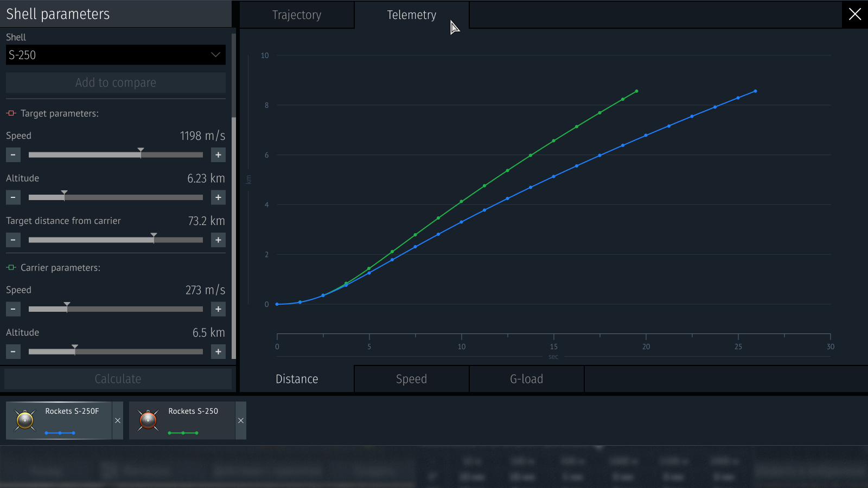Viewport: 868px width, 488px height.
Task: Remove Rockets S-250F from comparison
Action: pyautogui.click(x=118, y=420)
